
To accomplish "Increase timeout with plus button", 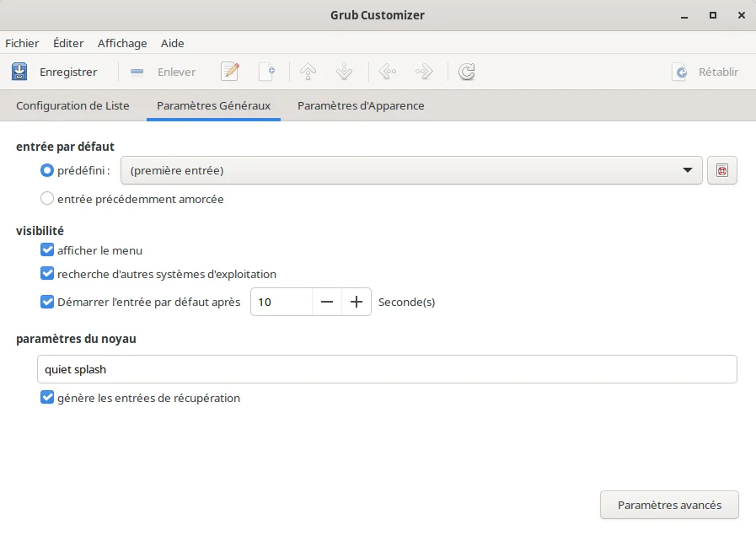I will (357, 302).
